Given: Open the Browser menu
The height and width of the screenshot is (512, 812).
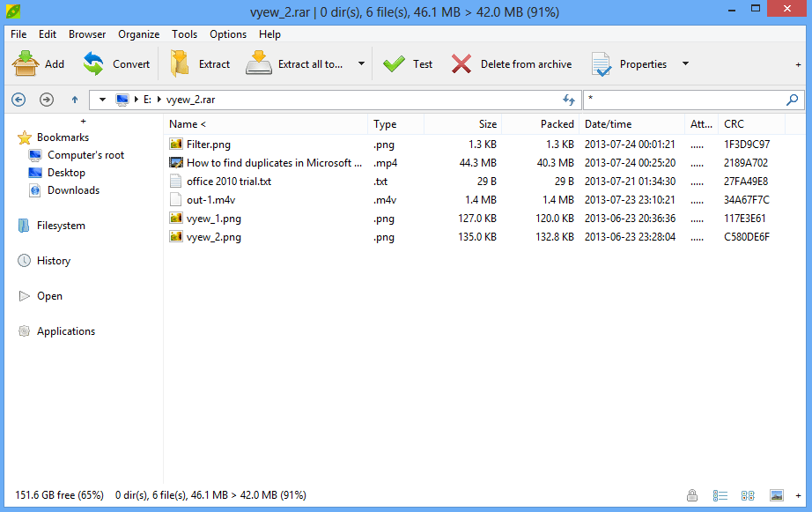Looking at the screenshot, I should [87, 34].
